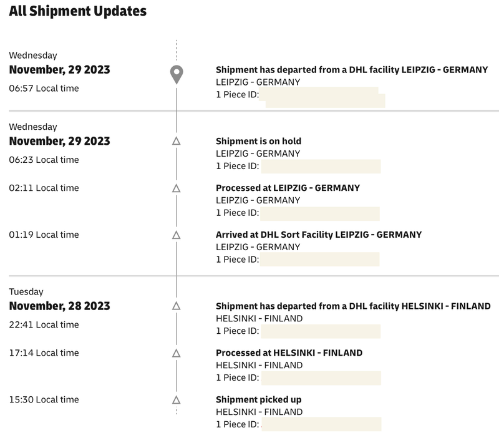The width and height of the screenshot is (499, 448).
Task: Click the All Shipment Updates heading
Action: click(x=77, y=11)
